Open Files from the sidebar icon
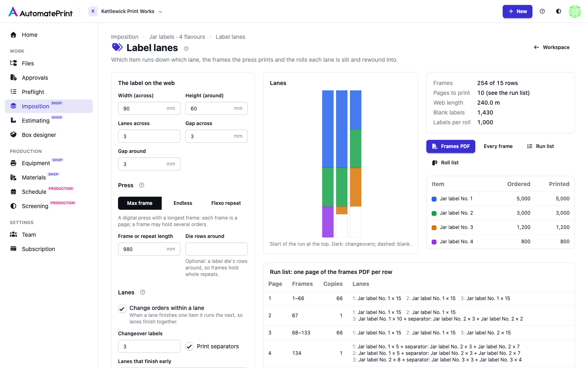Screen dimensions: 588x368 (x=13, y=63)
